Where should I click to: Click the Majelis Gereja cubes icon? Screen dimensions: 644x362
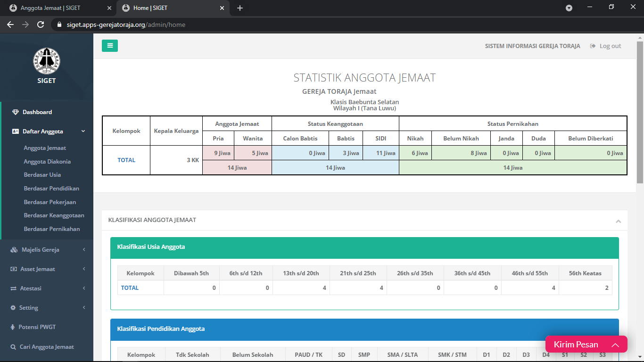tap(14, 250)
